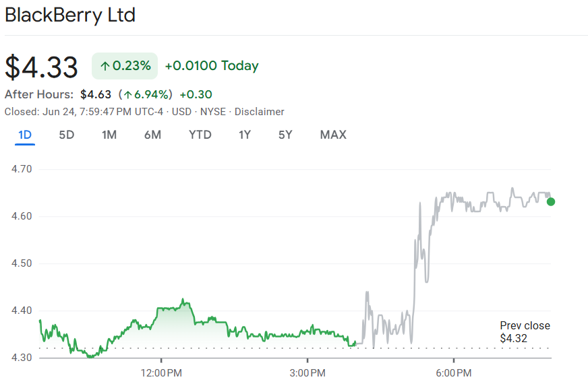Click the $4.63 after-hours price
The image size is (588, 392).
click(x=95, y=94)
